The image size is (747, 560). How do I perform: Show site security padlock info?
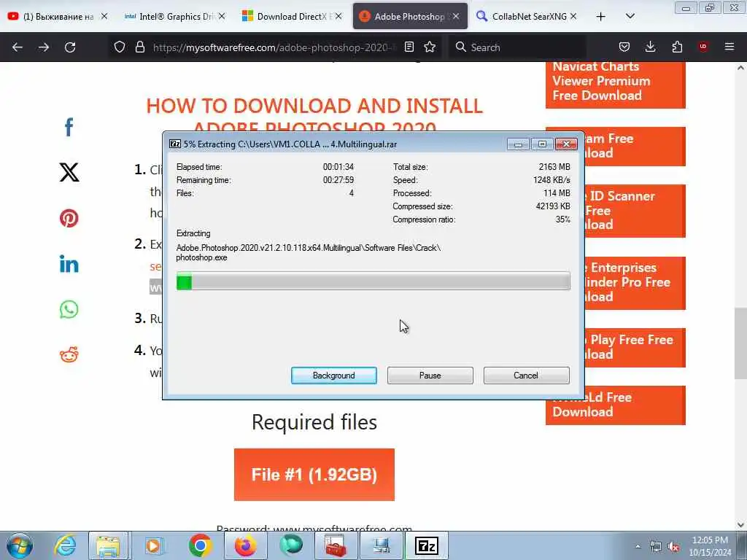coord(139,47)
